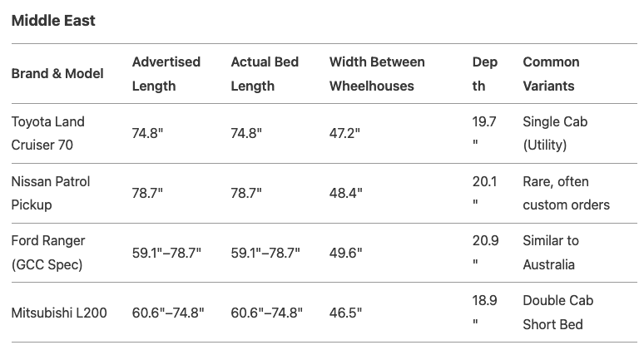The image size is (644, 350).
Task: Click the Actual Bed Length column header
Action: (x=265, y=74)
